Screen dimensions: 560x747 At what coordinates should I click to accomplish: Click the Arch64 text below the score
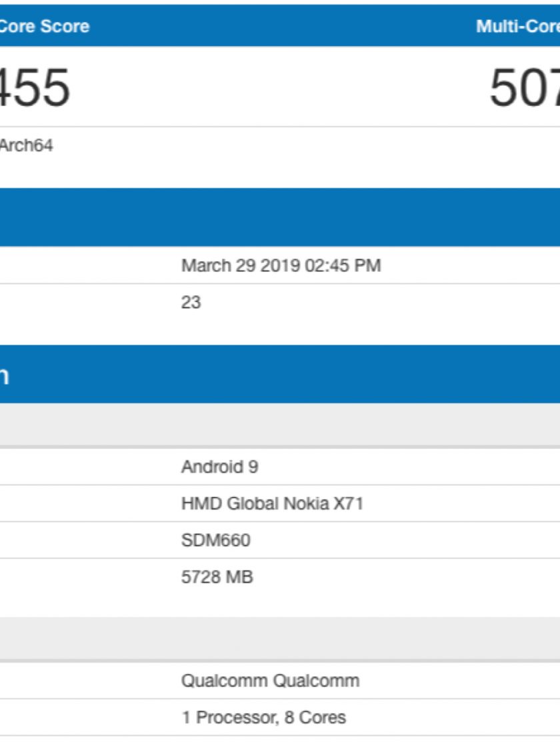pos(27,145)
